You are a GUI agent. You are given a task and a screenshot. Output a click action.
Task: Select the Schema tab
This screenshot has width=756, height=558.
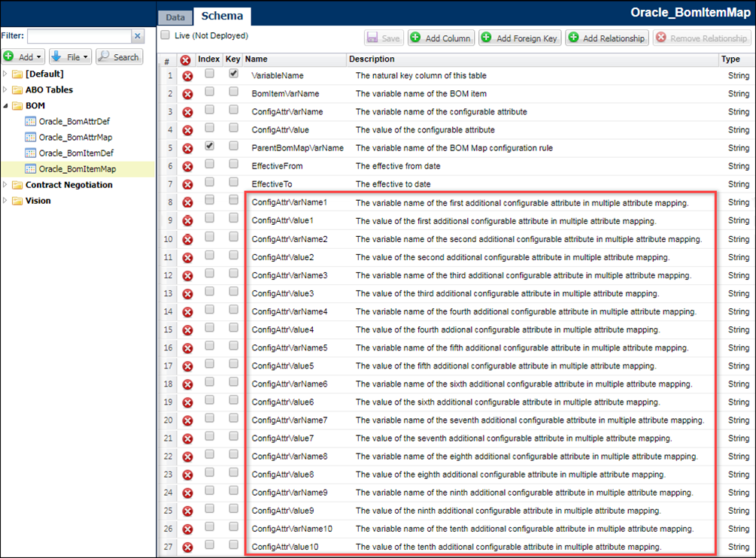click(221, 16)
